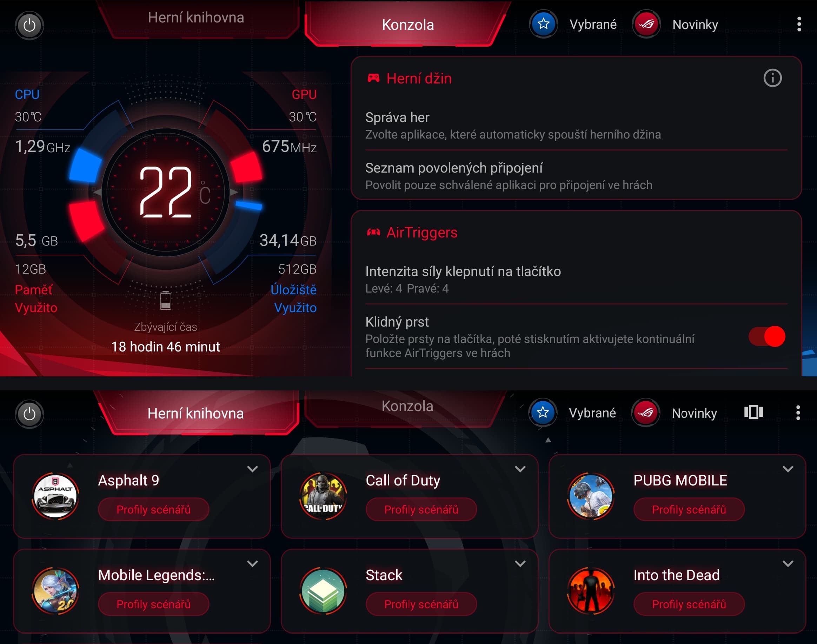This screenshot has width=817, height=644.
Task: Open Správa her settings entry
Action: click(x=576, y=126)
